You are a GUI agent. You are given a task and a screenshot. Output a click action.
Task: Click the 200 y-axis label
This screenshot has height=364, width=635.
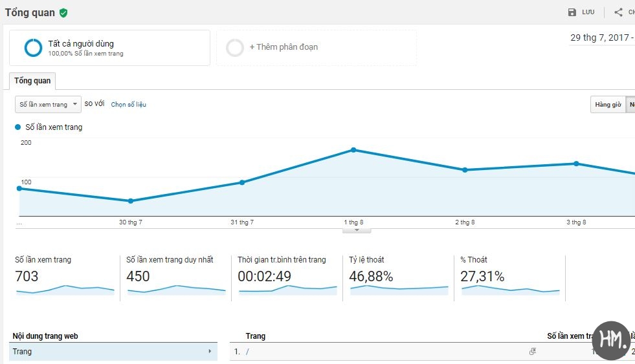point(26,142)
